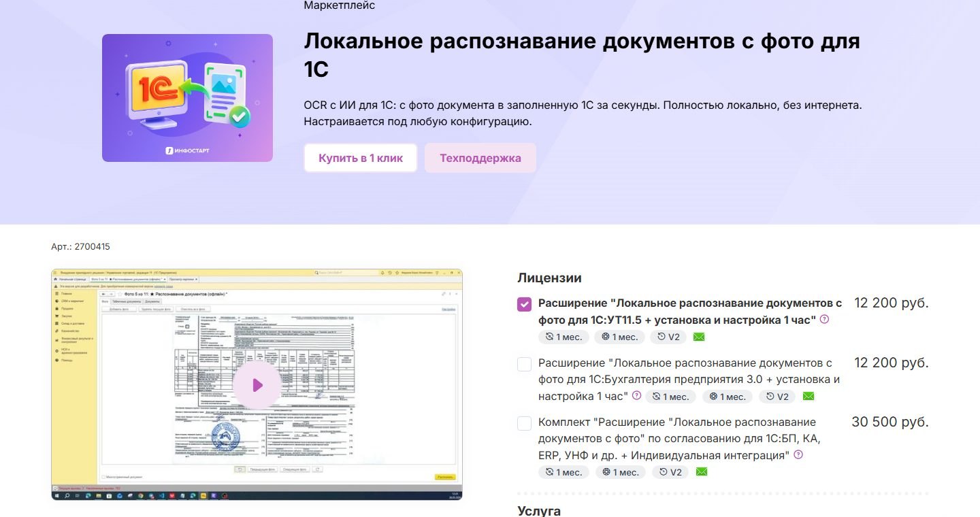Click the page title 'Локальное распознавание документов с фото для 1С'
Image resolution: width=980 pixels, height=517 pixels.
pyautogui.click(x=582, y=54)
